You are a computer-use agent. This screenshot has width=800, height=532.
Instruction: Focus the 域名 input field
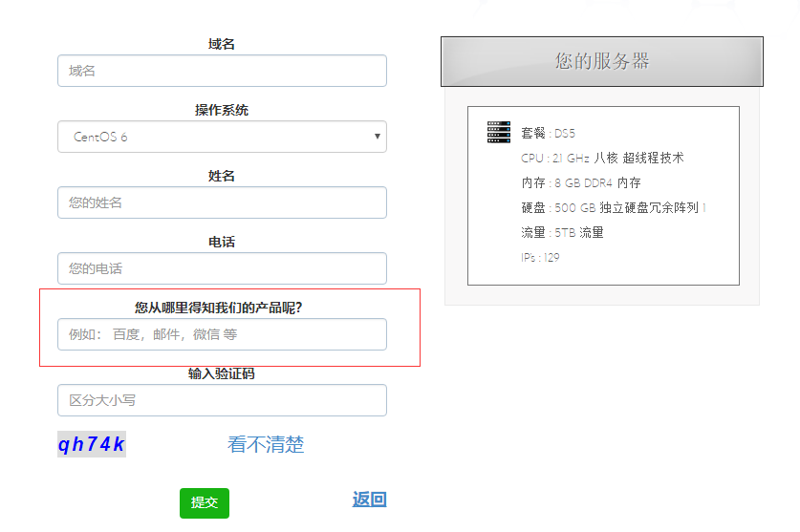(x=222, y=71)
